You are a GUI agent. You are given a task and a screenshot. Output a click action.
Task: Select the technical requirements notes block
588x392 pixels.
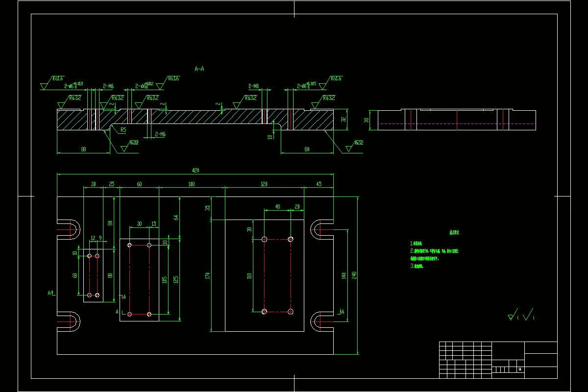434,250
